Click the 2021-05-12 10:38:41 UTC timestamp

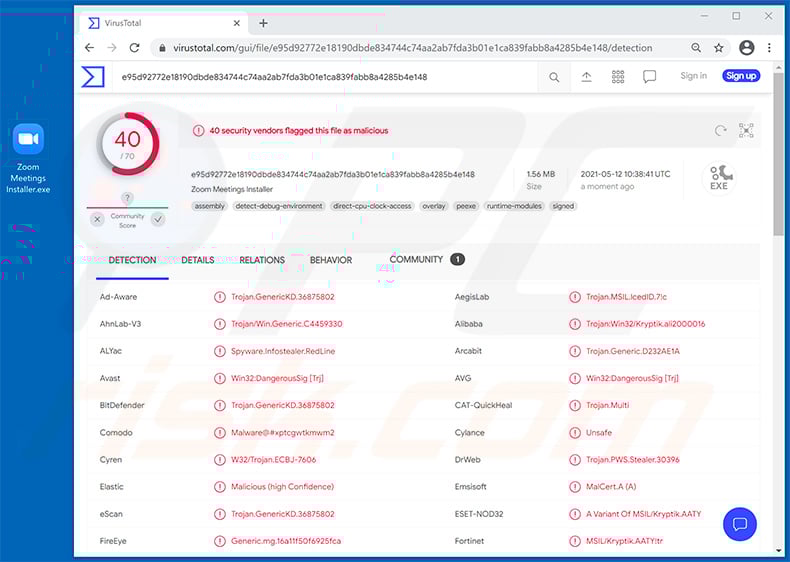pyautogui.click(x=625, y=174)
